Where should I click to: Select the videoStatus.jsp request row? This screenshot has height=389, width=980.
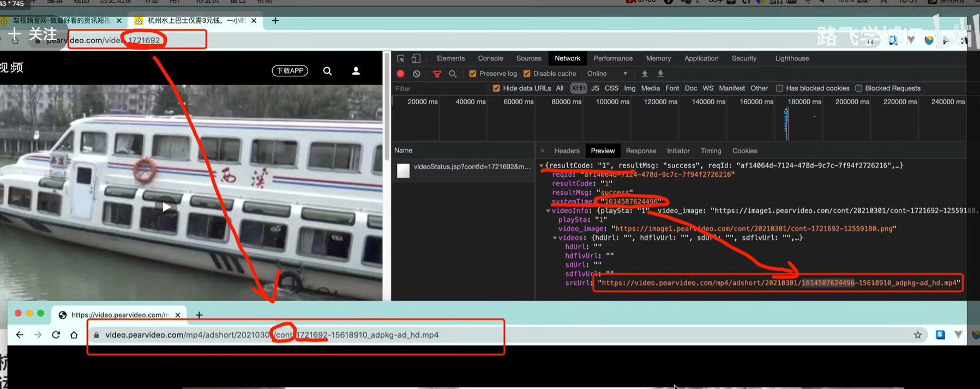tap(464, 170)
